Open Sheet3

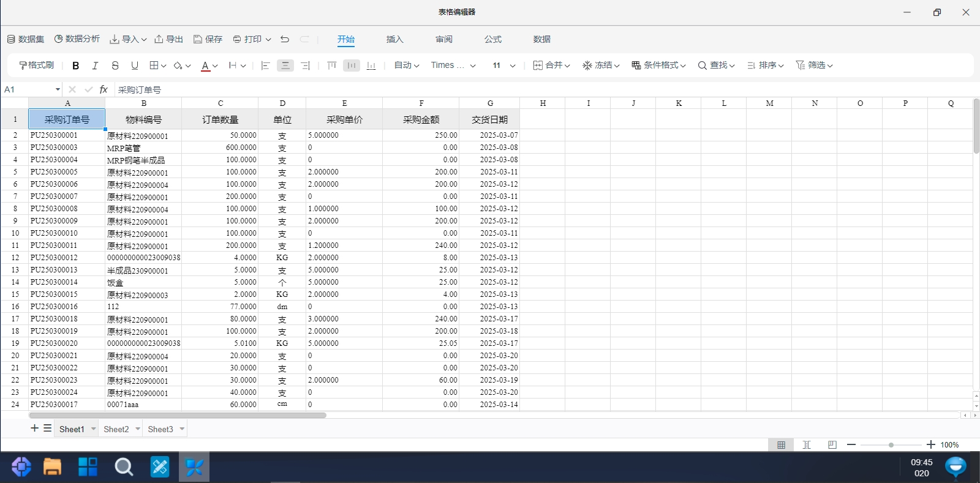pos(160,429)
